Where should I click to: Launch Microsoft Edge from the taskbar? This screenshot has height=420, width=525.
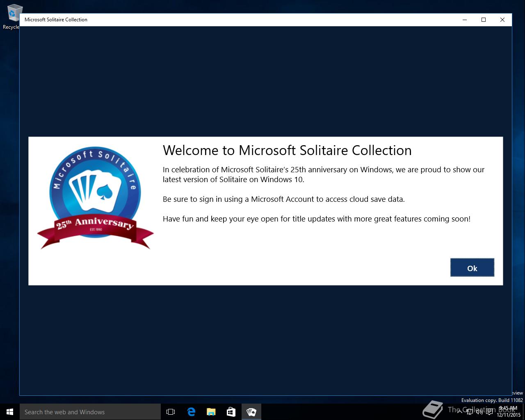(x=191, y=412)
